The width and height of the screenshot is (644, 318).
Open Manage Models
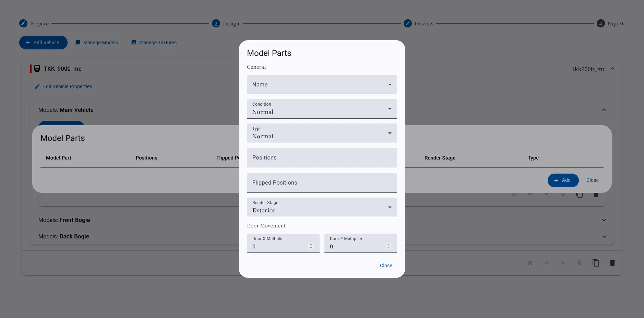tap(96, 43)
